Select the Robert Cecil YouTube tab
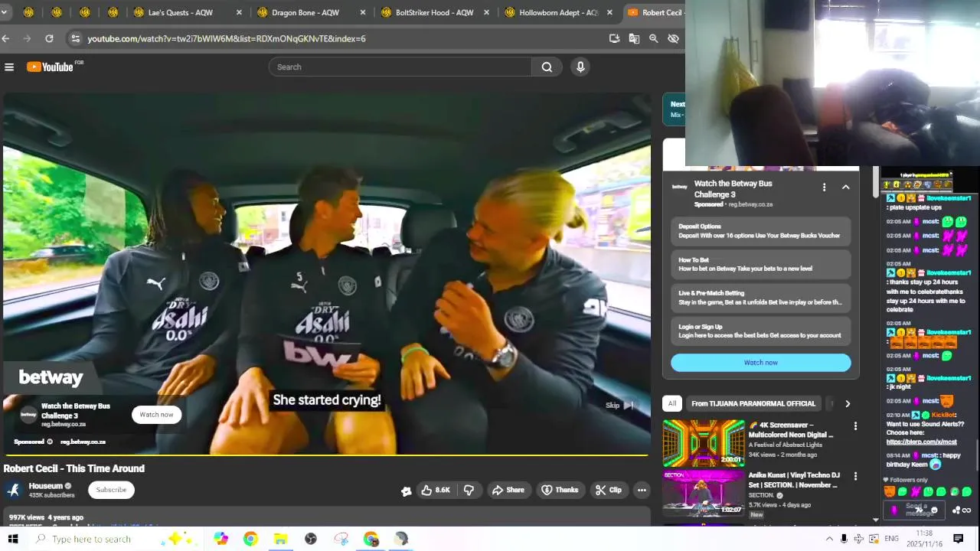This screenshot has height=551, width=980. coord(655,12)
